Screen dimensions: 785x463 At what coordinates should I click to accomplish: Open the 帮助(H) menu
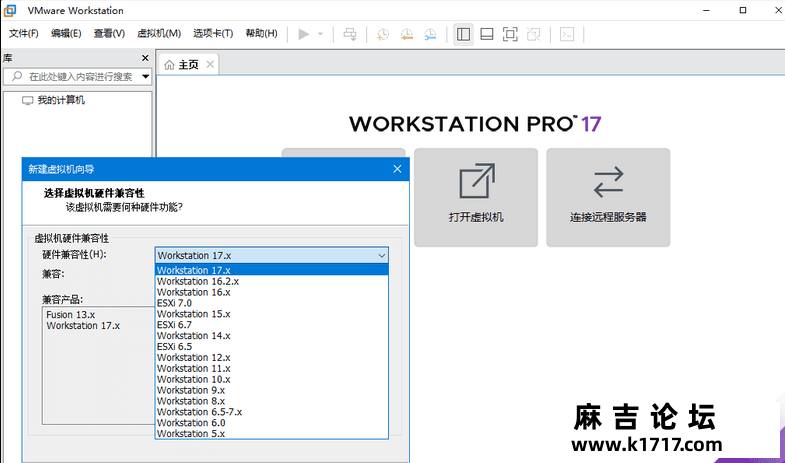261,34
